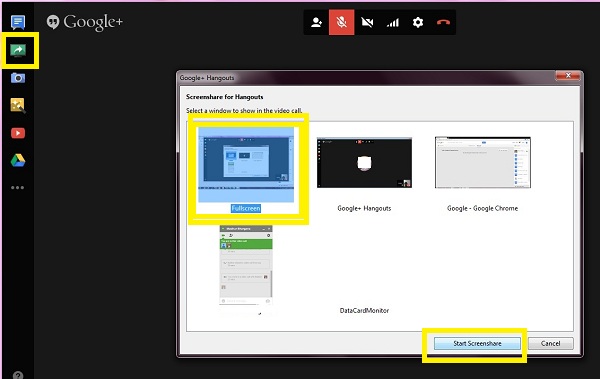
Task: Click the Google - Google Chrome label
Action: (x=483, y=208)
